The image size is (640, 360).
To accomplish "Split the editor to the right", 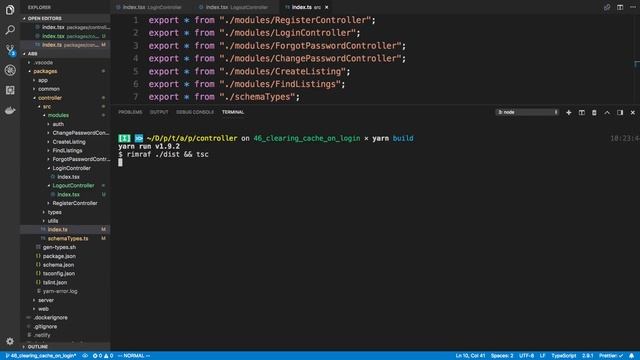I will coord(620,7).
